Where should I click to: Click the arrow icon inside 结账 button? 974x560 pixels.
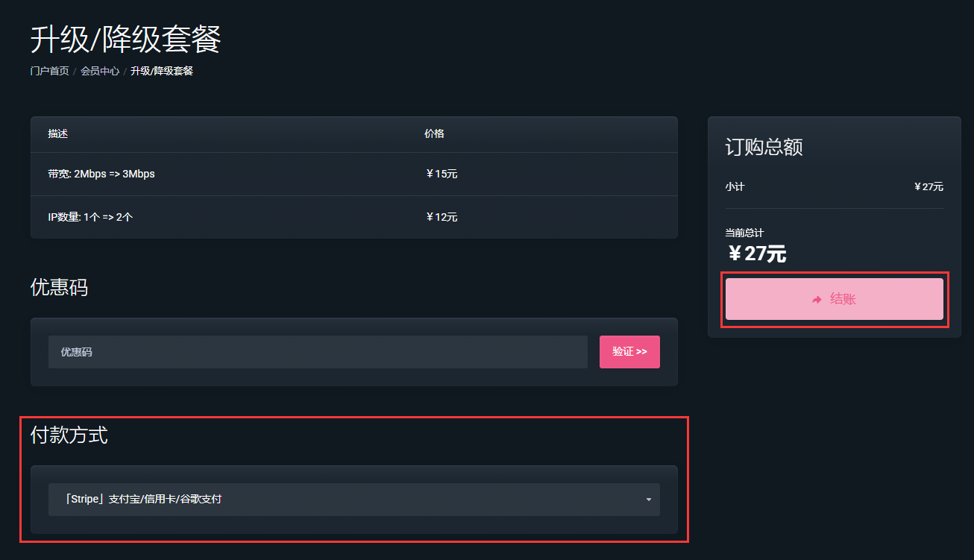tap(817, 300)
